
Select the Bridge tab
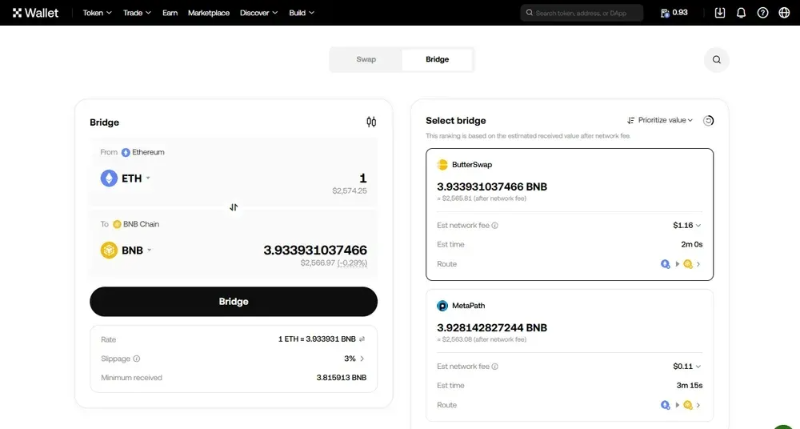click(437, 60)
